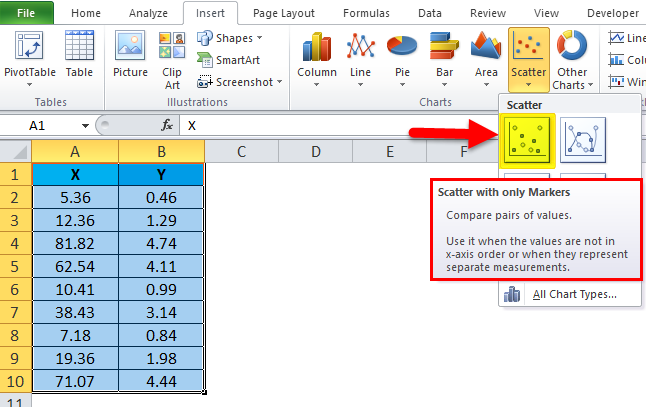
Task: Select row 1 header
Action: (x=15, y=174)
